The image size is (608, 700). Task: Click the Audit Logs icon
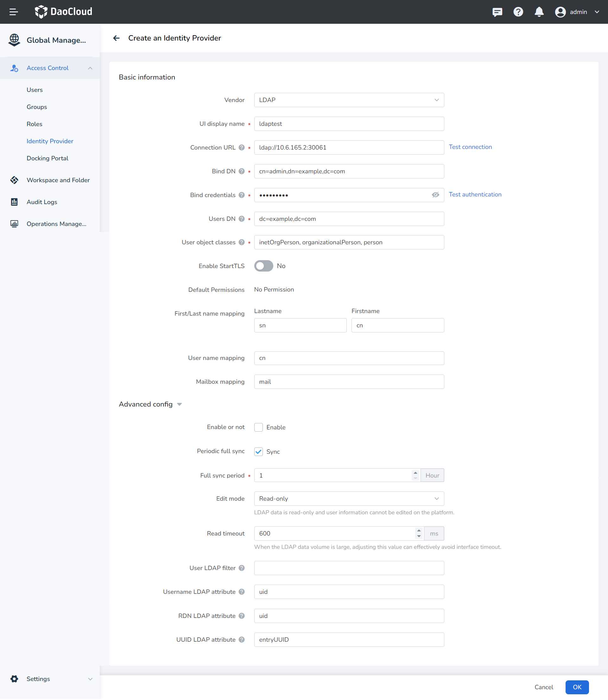pyautogui.click(x=14, y=202)
